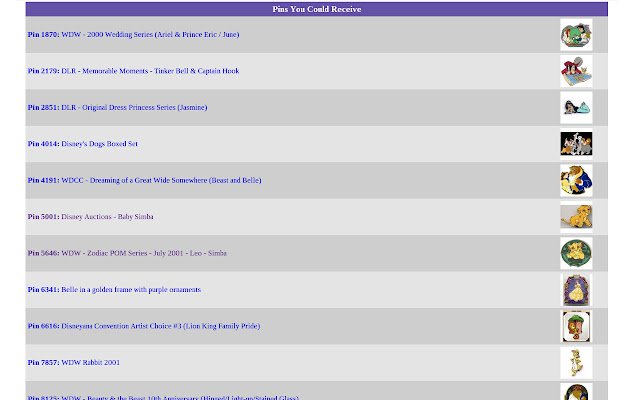Viewport: 640px width, 400px height.
Task: Open Pin 7857 WDW Rabbit 2001 link
Action: 74,362
